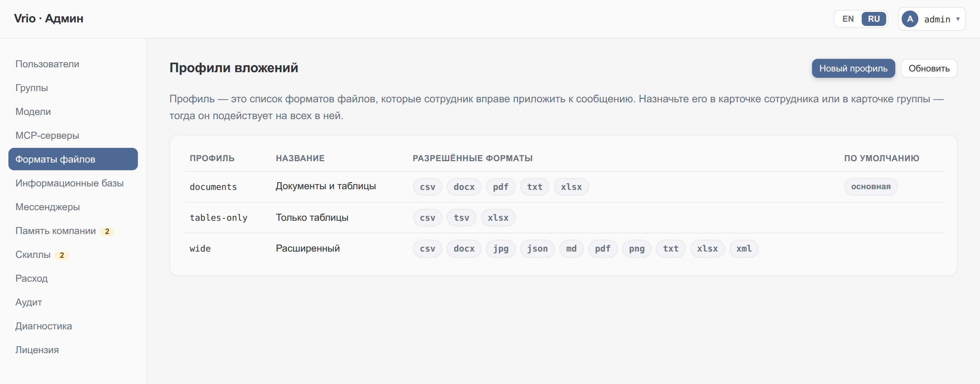Click the НАЗВАНИЕ column header
Screen dimensions: 980x384
click(300, 158)
